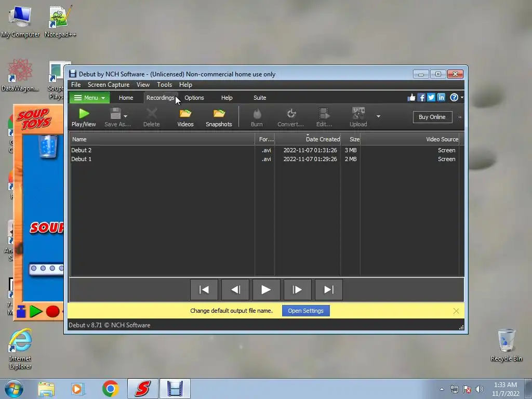Open the Videos folder icon
Screen dimensions: 532x399
click(x=185, y=113)
